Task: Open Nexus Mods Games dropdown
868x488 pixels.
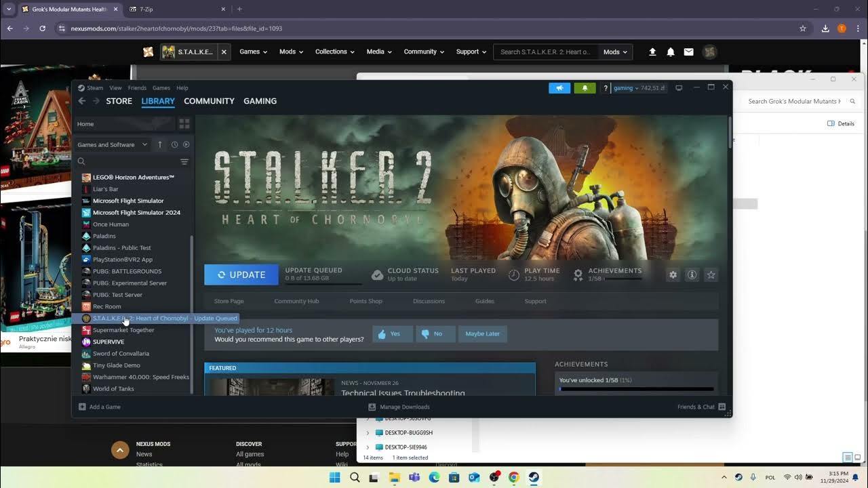Action: [253, 52]
